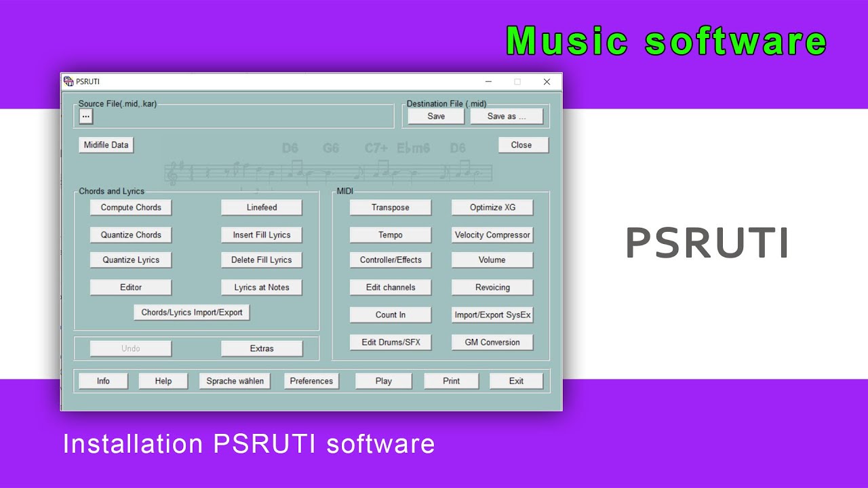Open Midifile Data
Screen dimensions: 868x488
coord(106,145)
